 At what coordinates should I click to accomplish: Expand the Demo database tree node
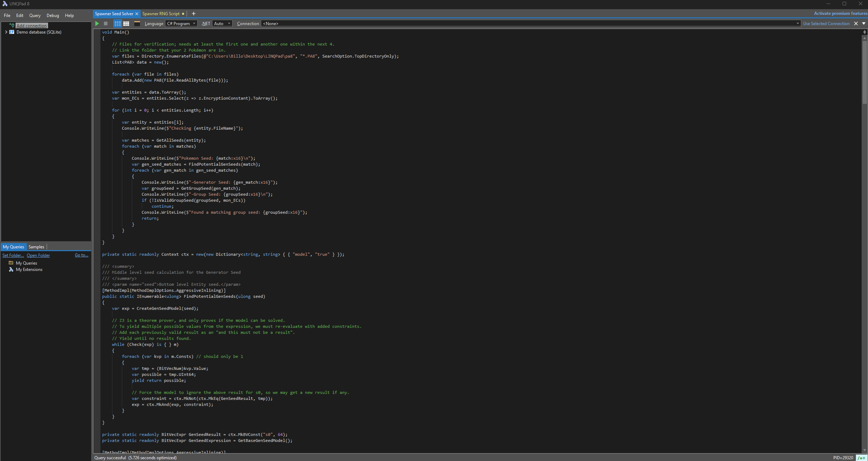[x=6, y=32]
